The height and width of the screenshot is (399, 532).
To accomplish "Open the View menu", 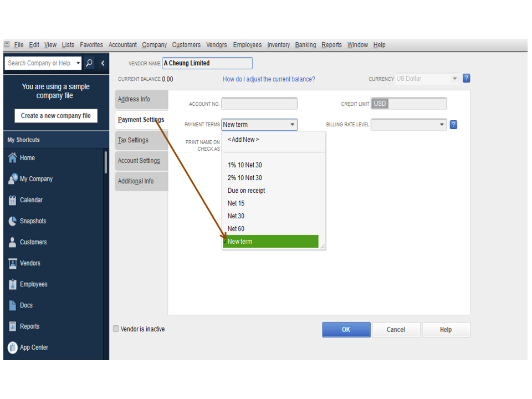I will point(50,45).
